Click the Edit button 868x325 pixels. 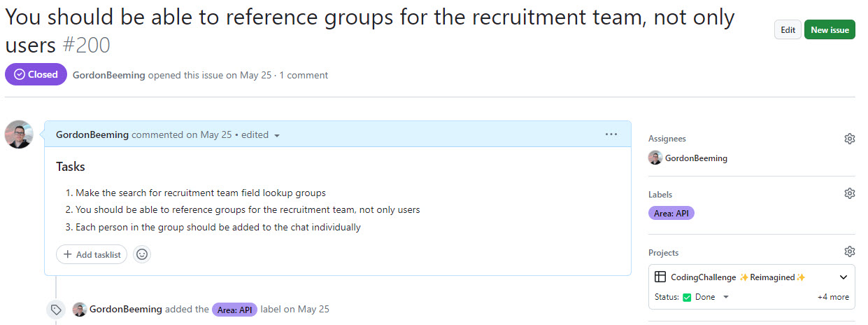[788, 30]
